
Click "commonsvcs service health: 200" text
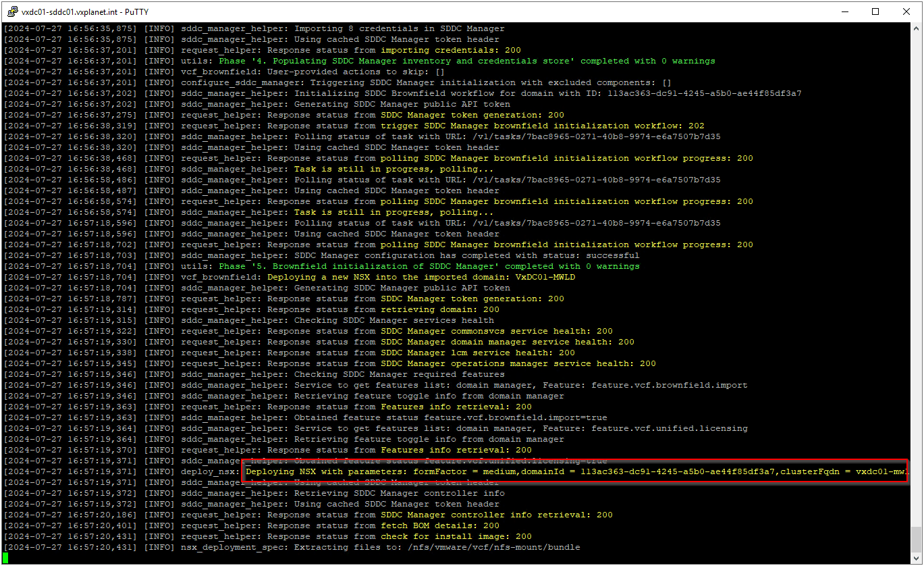click(532, 331)
